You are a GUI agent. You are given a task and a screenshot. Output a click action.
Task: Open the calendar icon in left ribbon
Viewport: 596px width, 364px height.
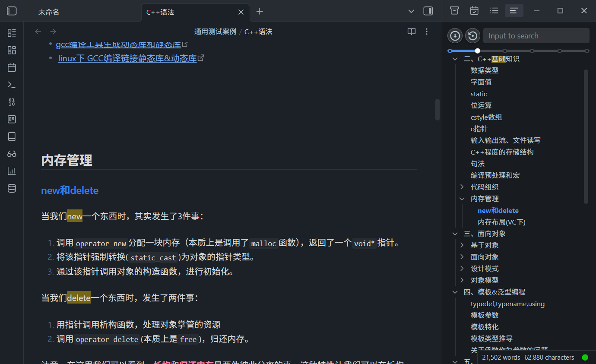[12, 67]
